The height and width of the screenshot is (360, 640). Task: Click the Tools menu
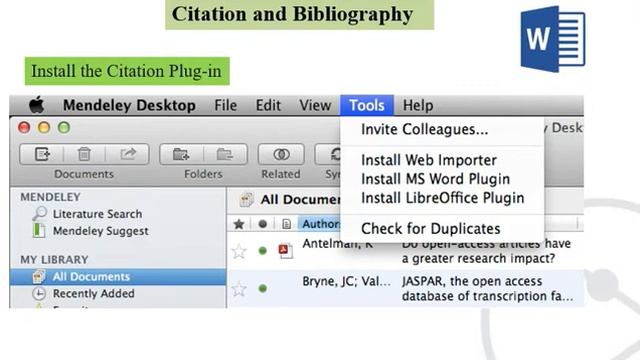(x=367, y=105)
